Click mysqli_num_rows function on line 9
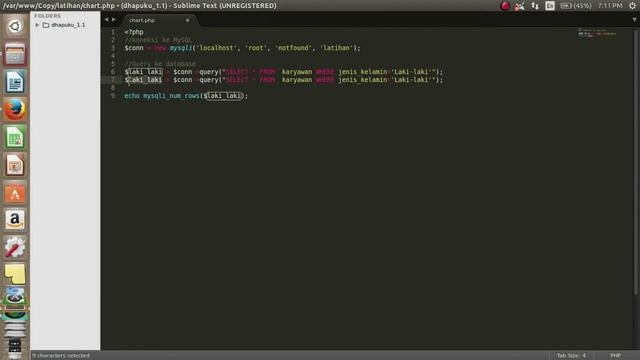The image size is (640, 360). coord(171,96)
